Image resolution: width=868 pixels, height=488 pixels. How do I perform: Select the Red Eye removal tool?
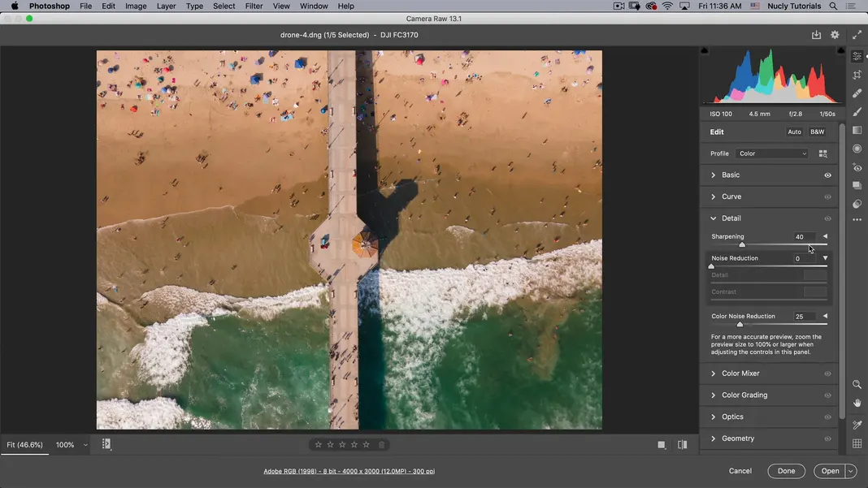pyautogui.click(x=857, y=167)
